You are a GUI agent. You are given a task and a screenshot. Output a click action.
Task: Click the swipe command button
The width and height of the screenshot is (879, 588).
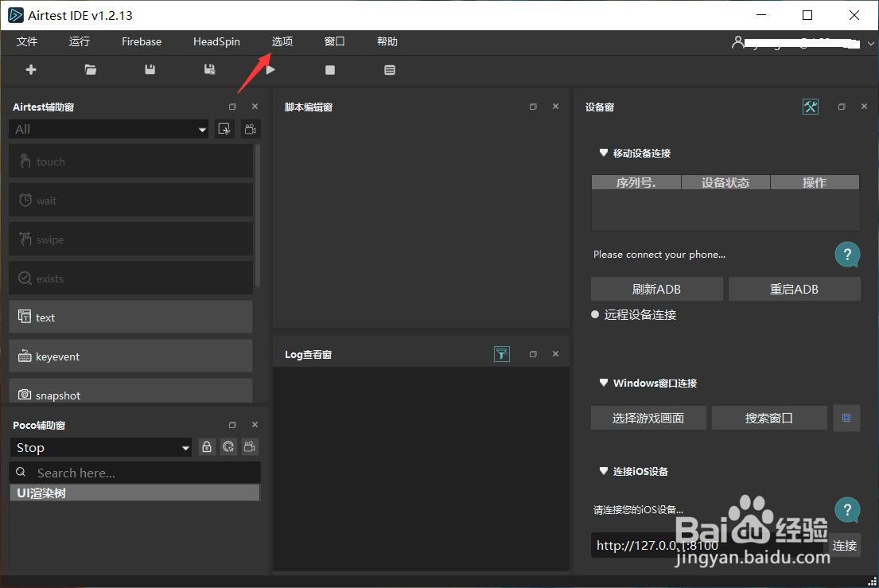(130, 239)
